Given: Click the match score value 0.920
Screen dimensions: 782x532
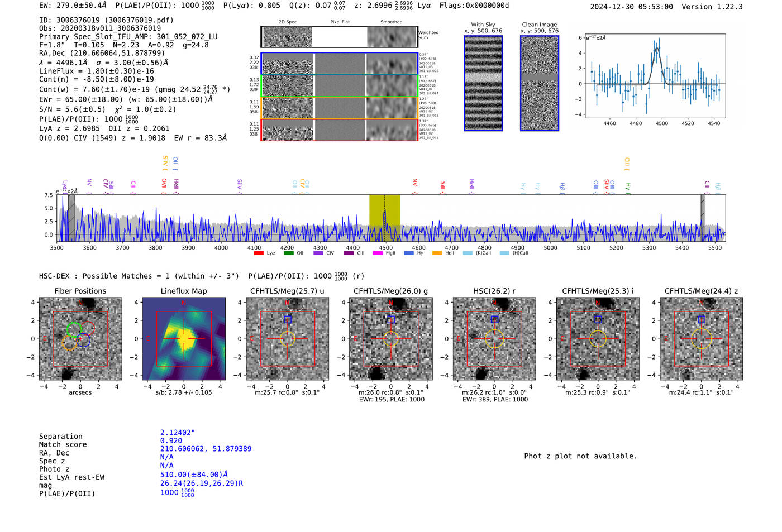Looking at the screenshot, I should pyautogui.click(x=171, y=441).
